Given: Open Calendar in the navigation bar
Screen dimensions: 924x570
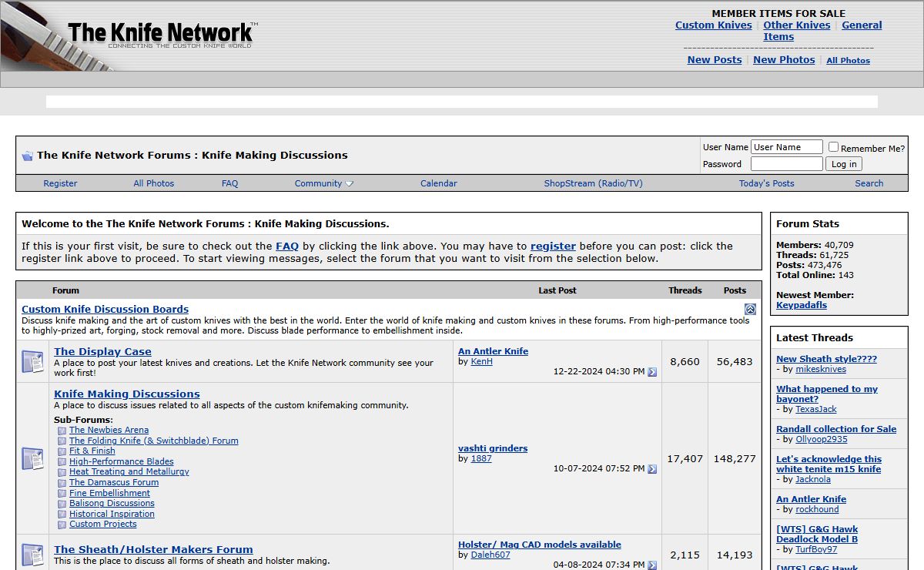Looking at the screenshot, I should tap(439, 183).
